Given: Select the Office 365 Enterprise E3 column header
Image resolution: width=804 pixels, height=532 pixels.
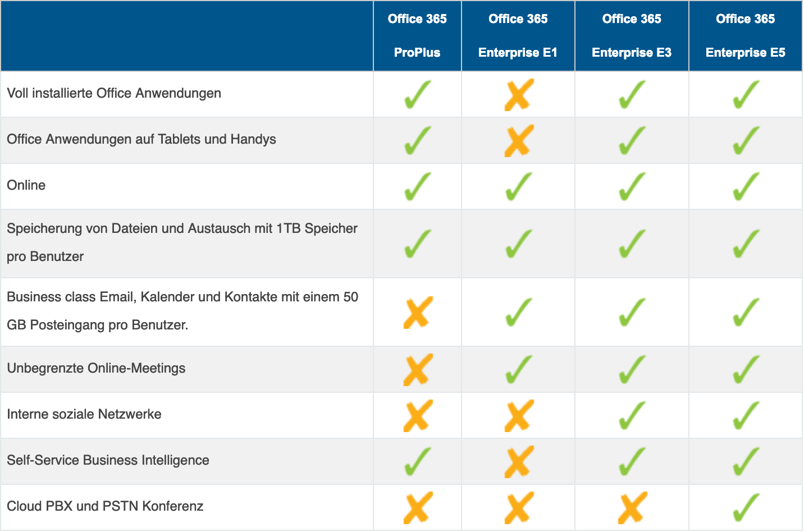Looking at the screenshot, I should pos(632,36).
